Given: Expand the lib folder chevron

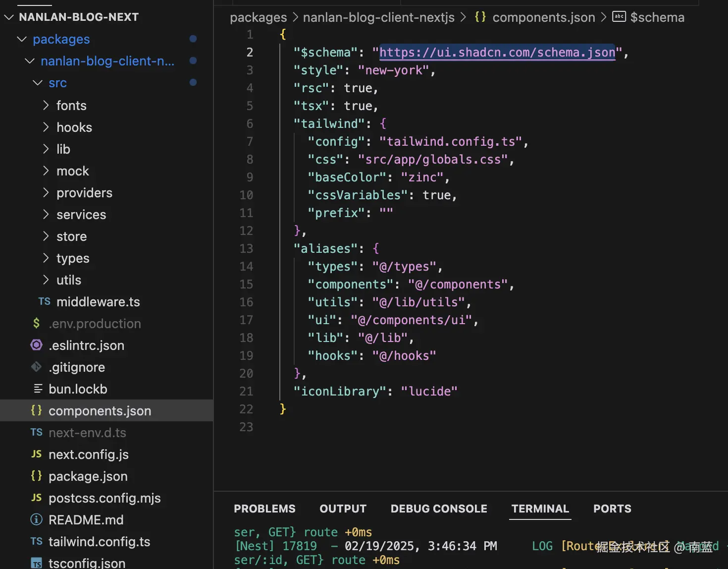Looking at the screenshot, I should (46, 149).
